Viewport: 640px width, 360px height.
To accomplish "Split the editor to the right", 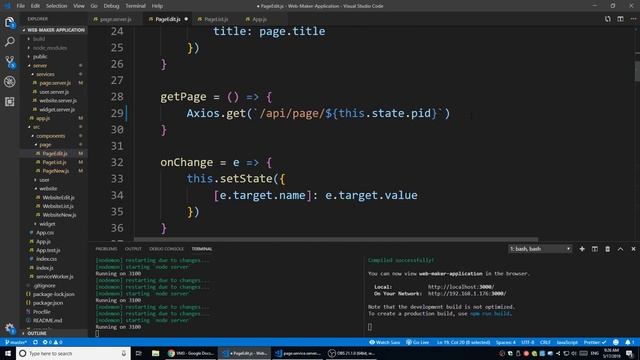I will 620,19.
